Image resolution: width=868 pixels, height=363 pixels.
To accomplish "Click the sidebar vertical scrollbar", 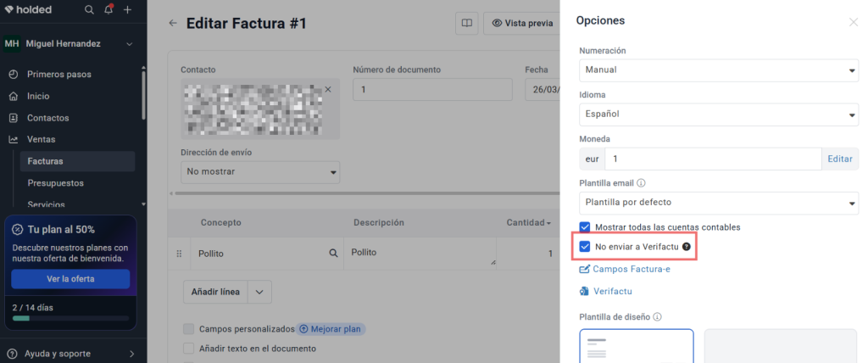I will pyautogui.click(x=144, y=94).
